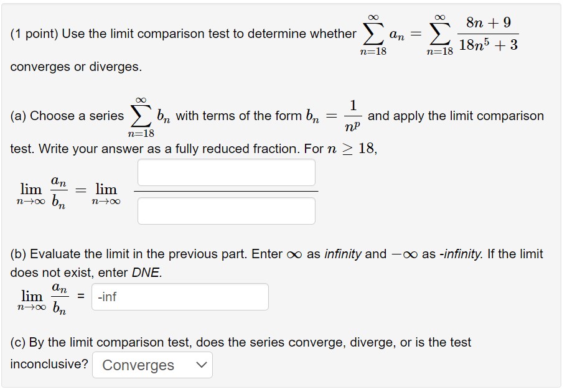Click the part (a) denominator entry field
This screenshot has height=392, width=585.
click(x=225, y=211)
